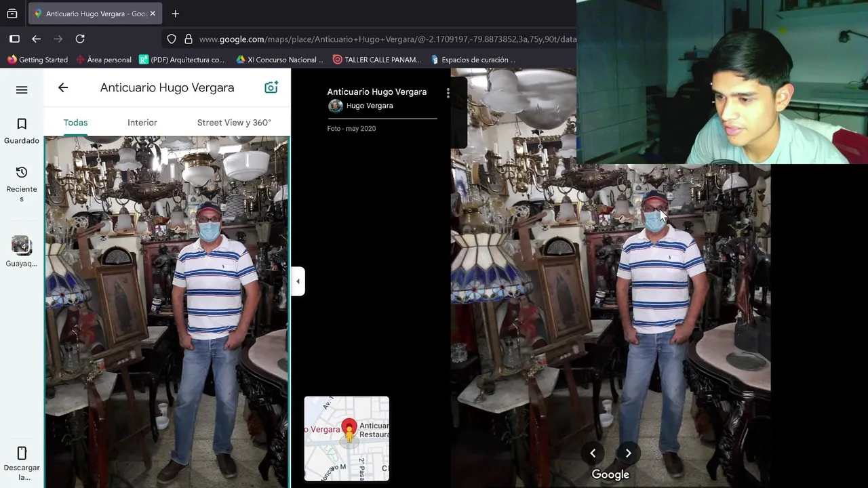Select the Anticuario Hugo Vergara browser tab
868x488 pixels.
95,14
